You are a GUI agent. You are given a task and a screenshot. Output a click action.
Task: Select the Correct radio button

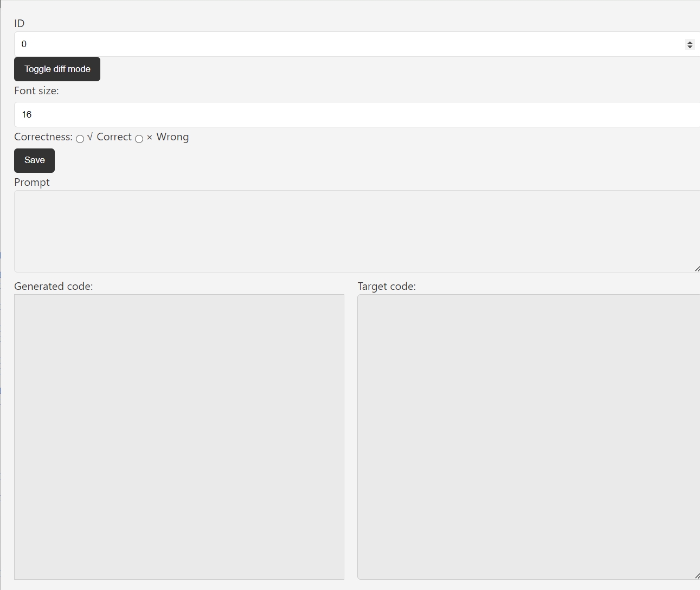point(80,139)
